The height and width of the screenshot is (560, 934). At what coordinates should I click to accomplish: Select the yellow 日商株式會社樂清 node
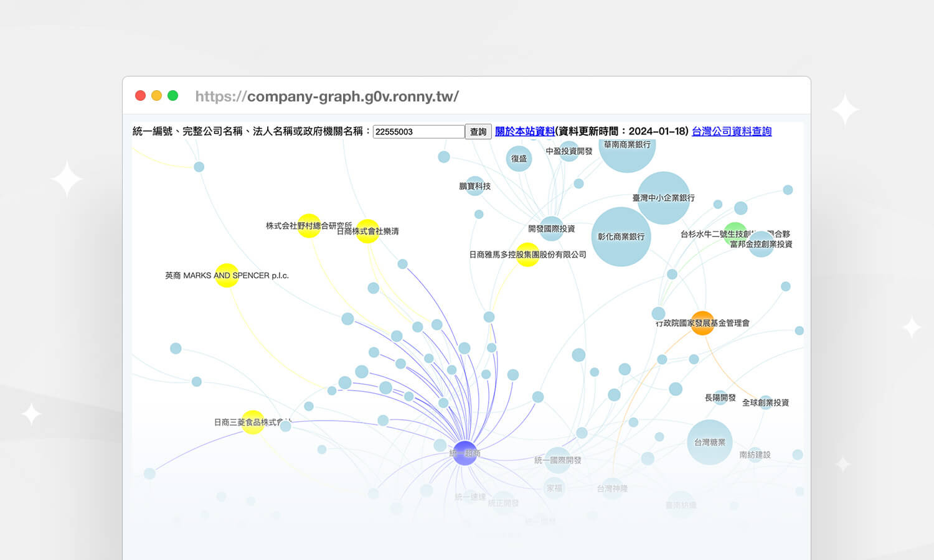coord(367,231)
